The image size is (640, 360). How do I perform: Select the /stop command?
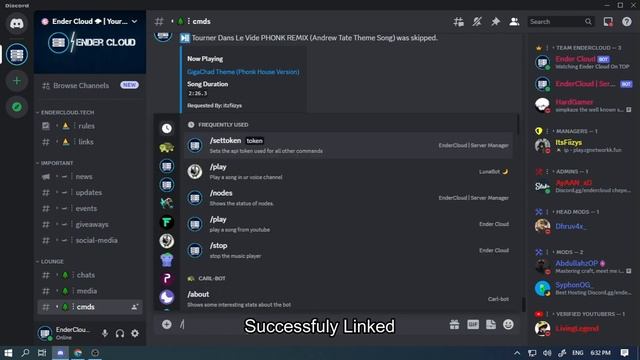pos(348,250)
